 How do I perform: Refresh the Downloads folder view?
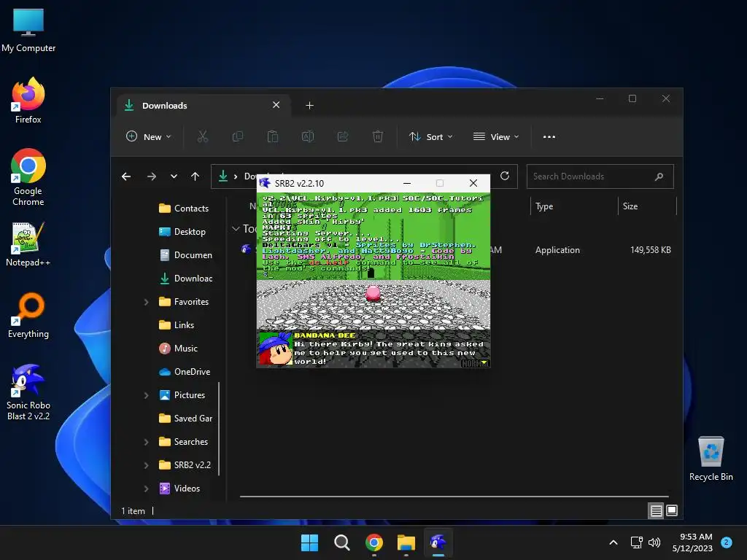coord(505,176)
